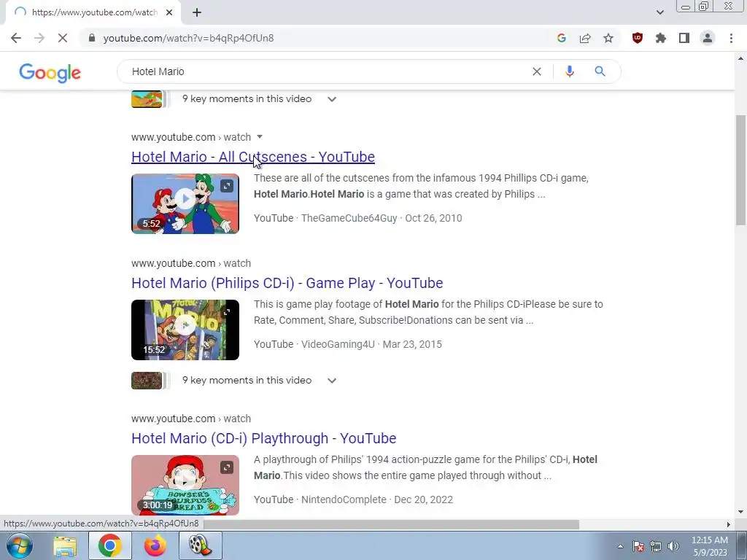Expand preview on All Cutscenes thumbnail
This screenshot has width=747, height=560.
tap(227, 186)
